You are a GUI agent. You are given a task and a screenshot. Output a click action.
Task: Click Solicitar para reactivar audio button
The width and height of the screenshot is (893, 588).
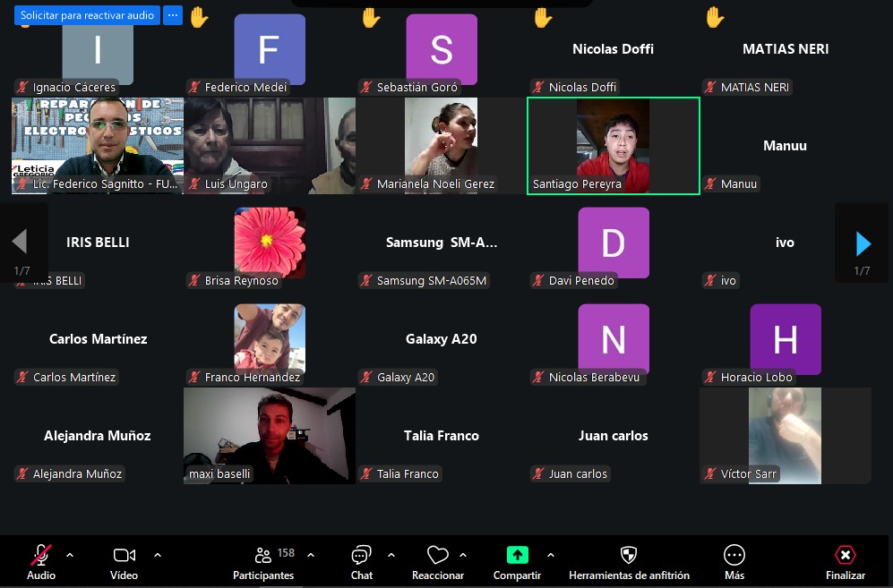87,15
